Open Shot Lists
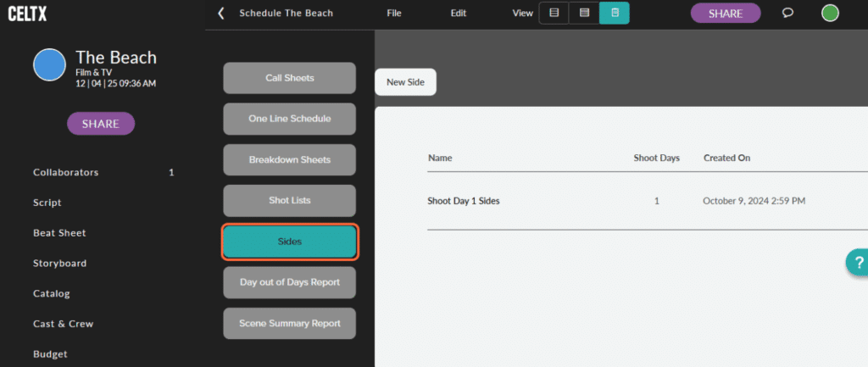Image resolution: width=868 pixels, height=367 pixels. pyautogui.click(x=290, y=200)
